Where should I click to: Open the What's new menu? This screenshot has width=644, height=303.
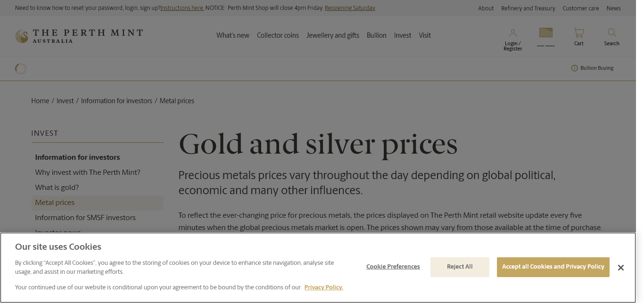pos(233,36)
